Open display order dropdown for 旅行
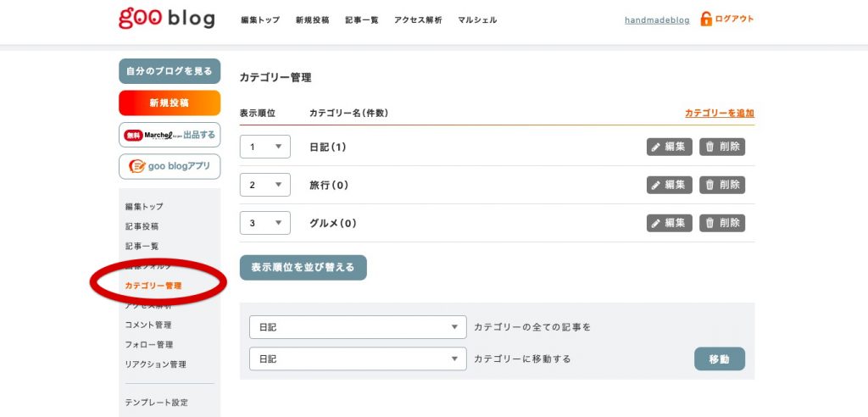This screenshot has height=417, width=868. pos(265,185)
